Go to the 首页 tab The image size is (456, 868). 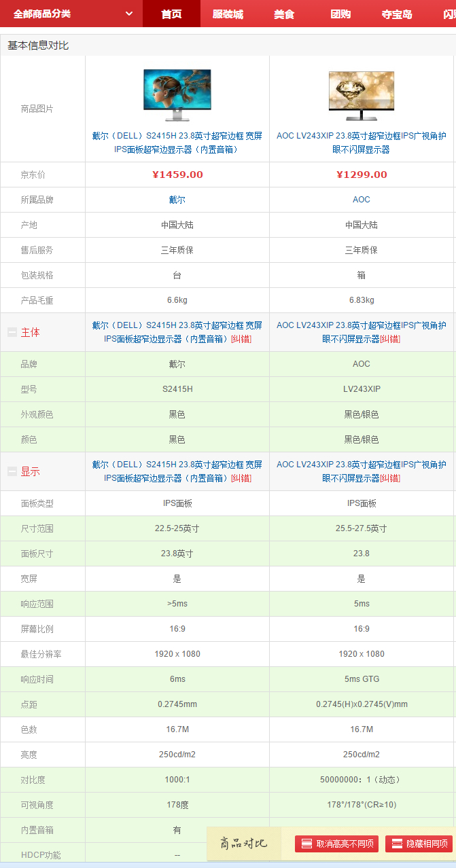tap(171, 14)
